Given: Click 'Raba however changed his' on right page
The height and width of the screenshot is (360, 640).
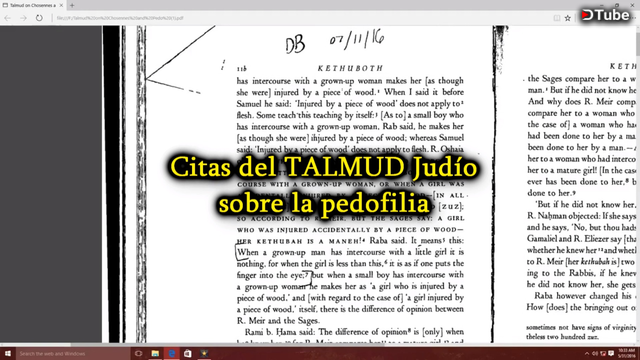Looking at the screenshot, I should pyautogui.click(x=583, y=296).
